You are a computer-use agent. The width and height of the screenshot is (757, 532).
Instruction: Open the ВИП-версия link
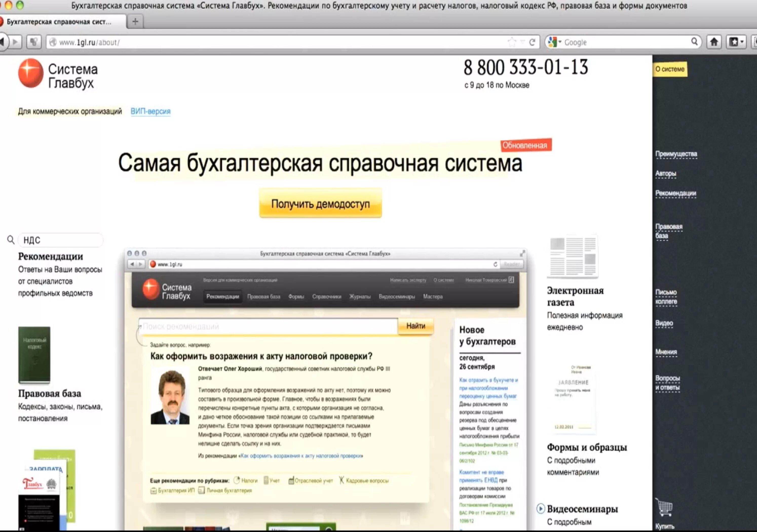150,111
